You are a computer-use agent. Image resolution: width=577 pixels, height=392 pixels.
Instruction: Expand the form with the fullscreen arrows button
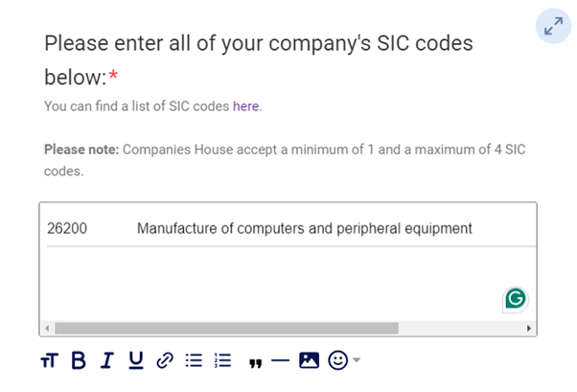coord(553,27)
